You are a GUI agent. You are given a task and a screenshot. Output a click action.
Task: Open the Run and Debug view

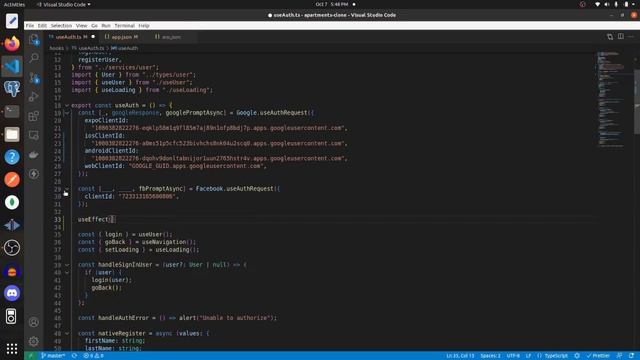coord(34,97)
